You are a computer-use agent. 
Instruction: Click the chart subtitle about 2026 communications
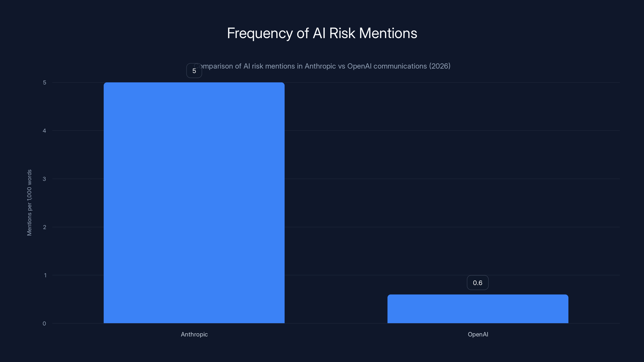point(322,66)
